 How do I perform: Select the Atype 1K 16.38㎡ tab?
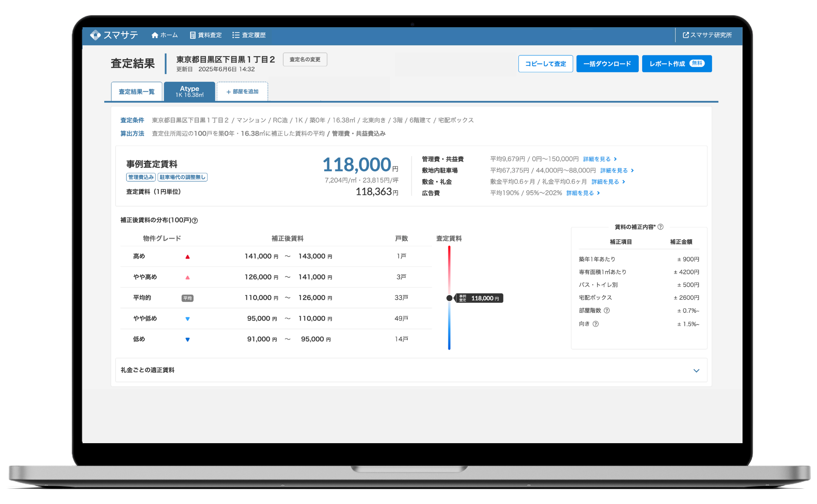189,91
